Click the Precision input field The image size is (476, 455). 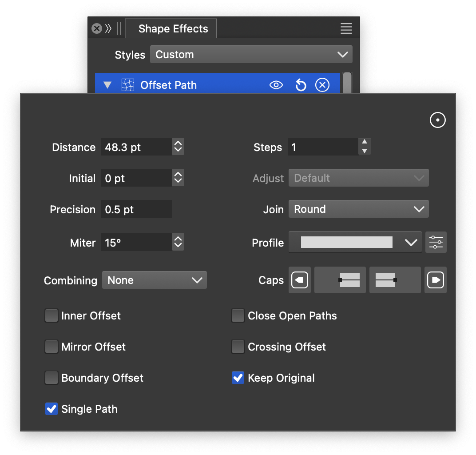[136, 209]
